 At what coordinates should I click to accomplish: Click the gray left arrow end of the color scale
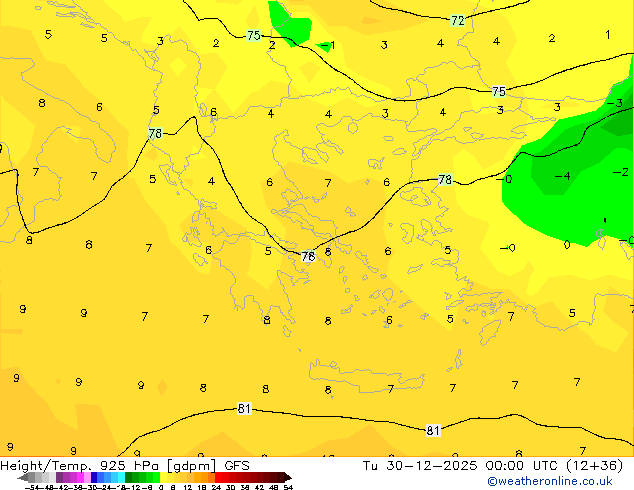coord(23,477)
